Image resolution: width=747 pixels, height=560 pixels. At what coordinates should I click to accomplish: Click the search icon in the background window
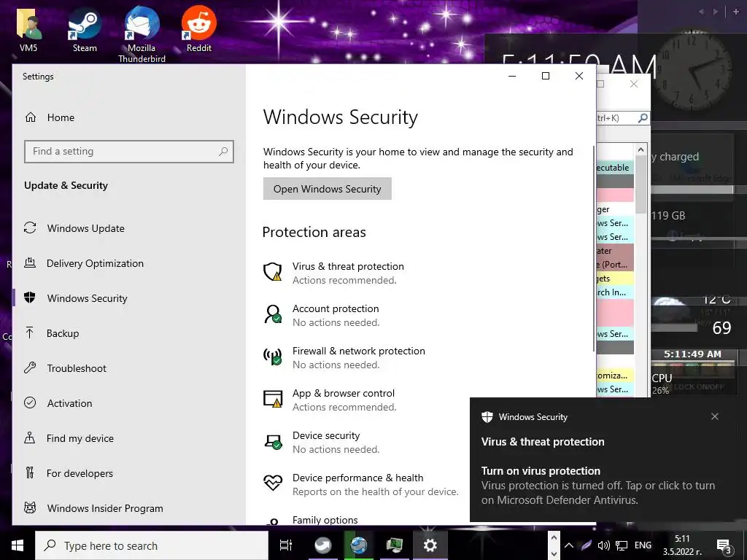pos(643,117)
